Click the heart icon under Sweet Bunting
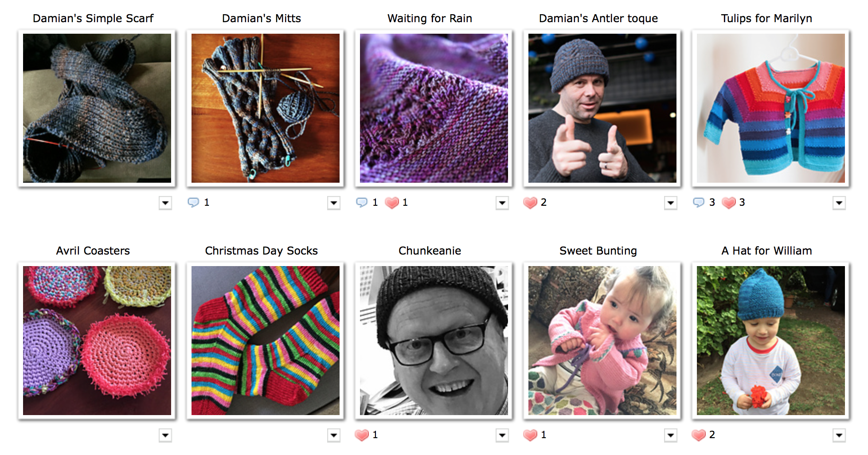The image size is (868, 455). tap(530, 435)
